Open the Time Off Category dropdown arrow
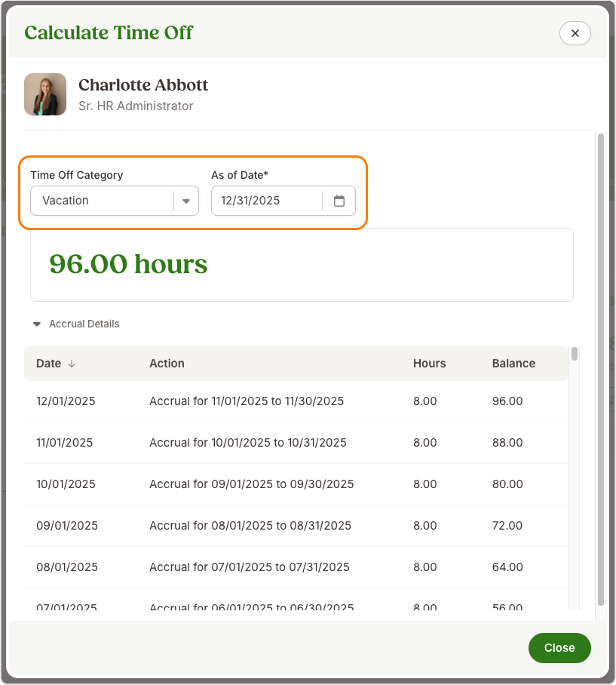The width and height of the screenshot is (616, 685). click(x=186, y=201)
